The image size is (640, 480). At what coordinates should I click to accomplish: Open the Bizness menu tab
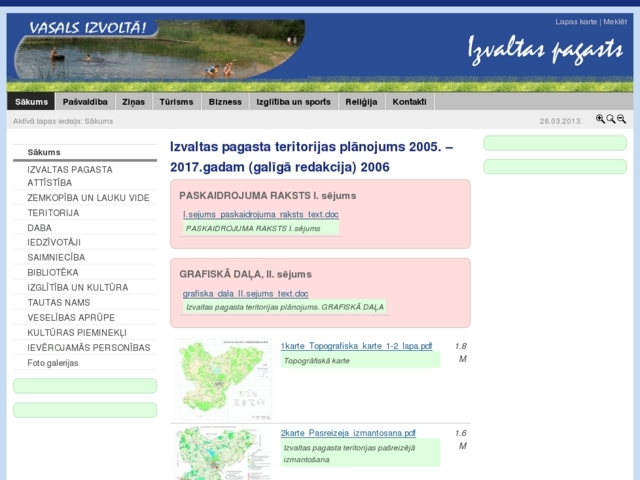click(x=225, y=102)
